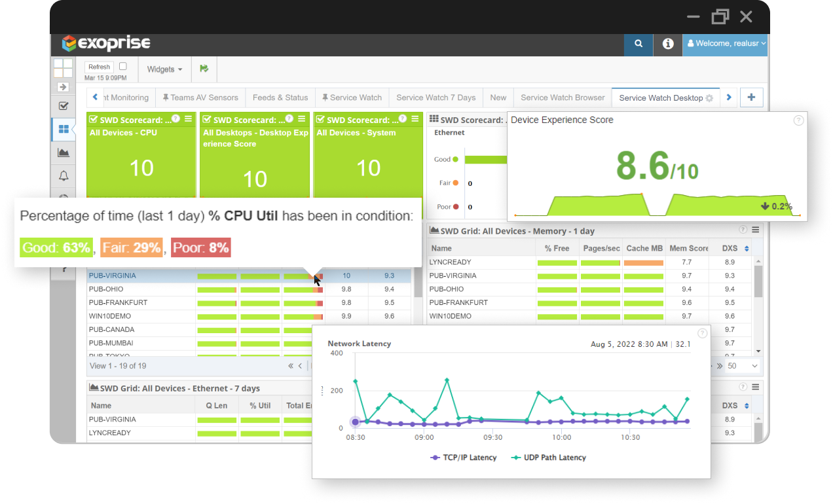
Task: Toggle the auto-refresh checkbox beside Refresh
Action: tap(123, 66)
